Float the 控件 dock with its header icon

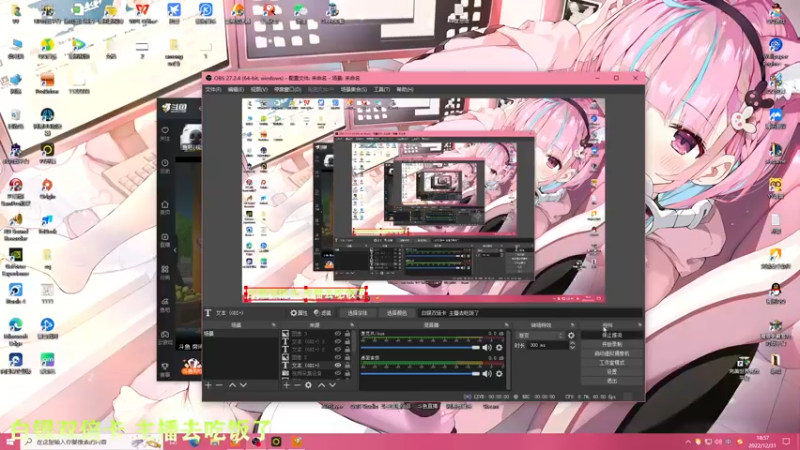(x=640, y=325)
